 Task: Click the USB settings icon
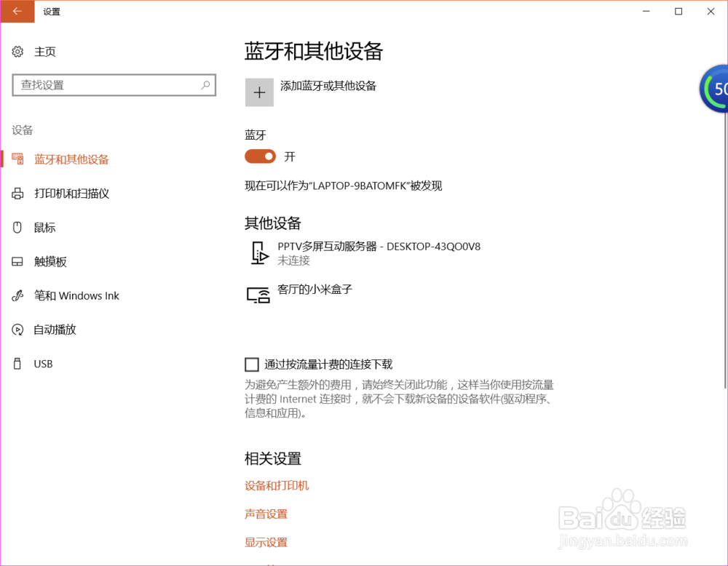(x=17, y=364)
